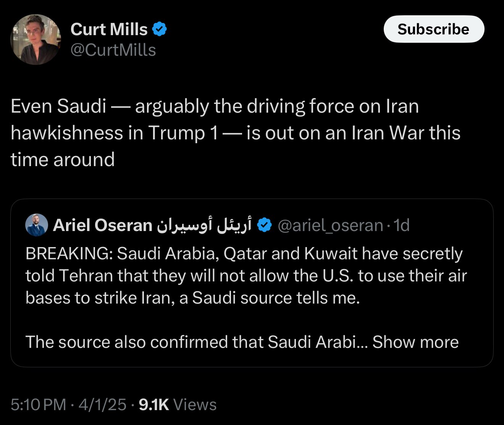Open Curt Mills profile via his display name
This screenshot has height=425, width=504.
coord(109,29)
